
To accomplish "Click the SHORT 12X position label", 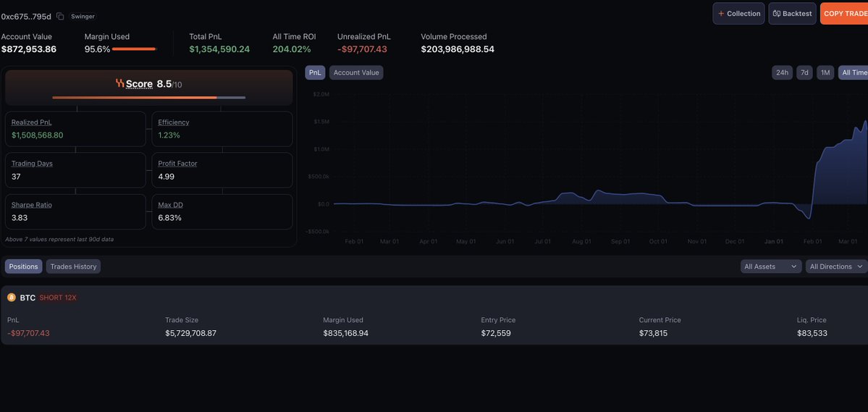I will click(x=58, y=298).
